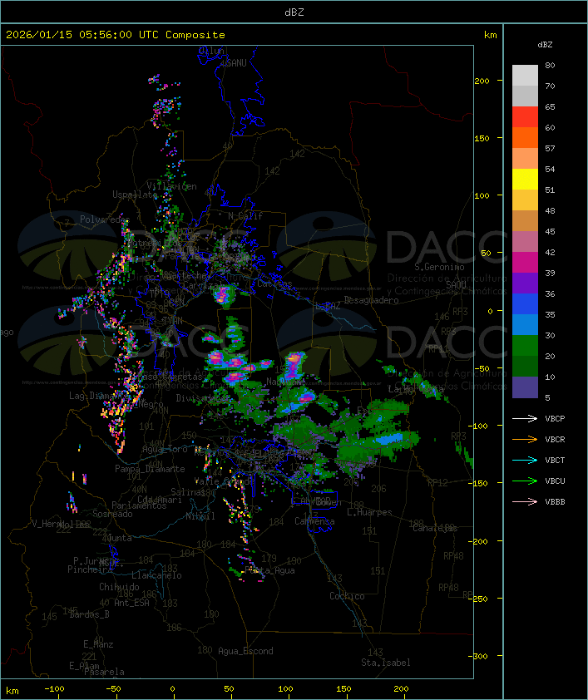This screenshot has height=700, width=588.
Task: Click the 'N_Calif' map label
Action: point(245,215)
